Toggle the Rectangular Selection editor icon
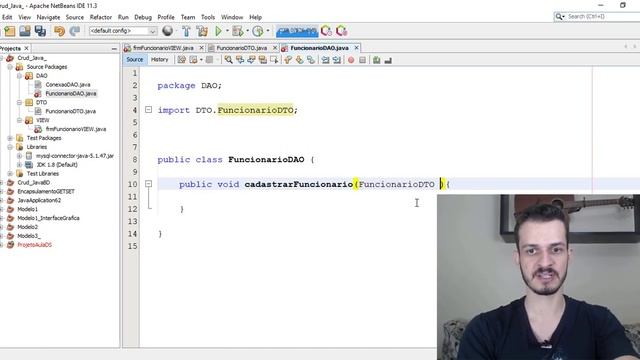This screenshot has width=640, height=360. 274,60
